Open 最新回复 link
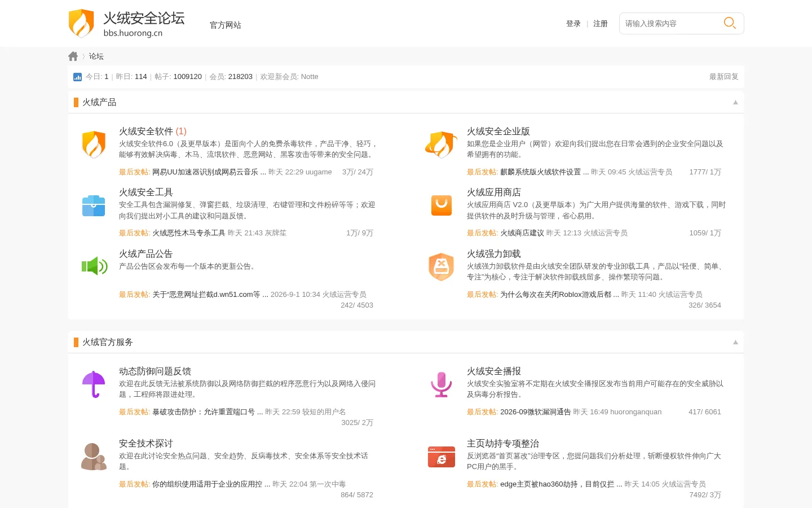This screenshot has width=812, height=508. click(x=724, y=77)
